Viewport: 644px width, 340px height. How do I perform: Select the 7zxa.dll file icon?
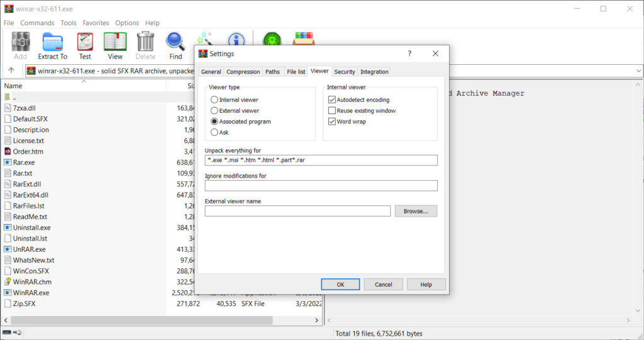[8, 108]
